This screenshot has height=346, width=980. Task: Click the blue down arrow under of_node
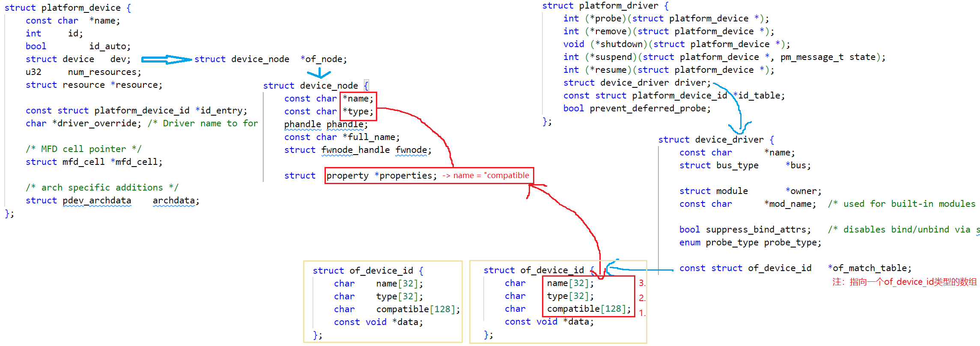coord(319,73)
